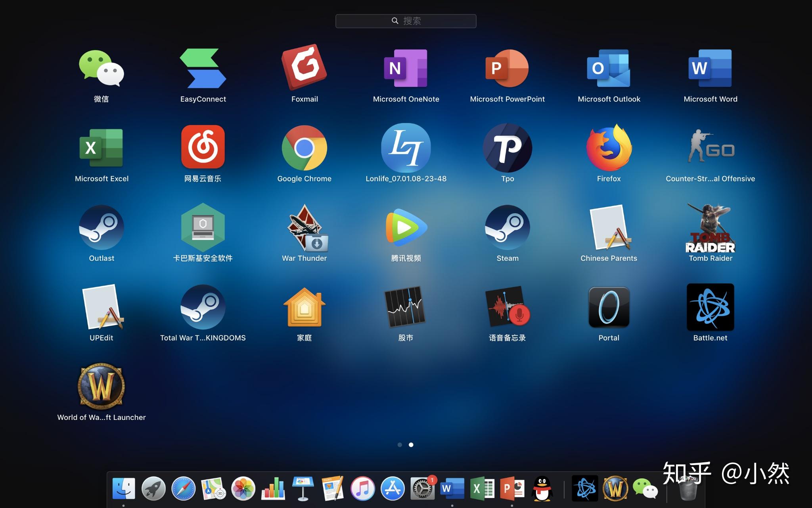Launch Tomb Raider
The width and height of the screenshot is (812, 508).
coord(710,228)
